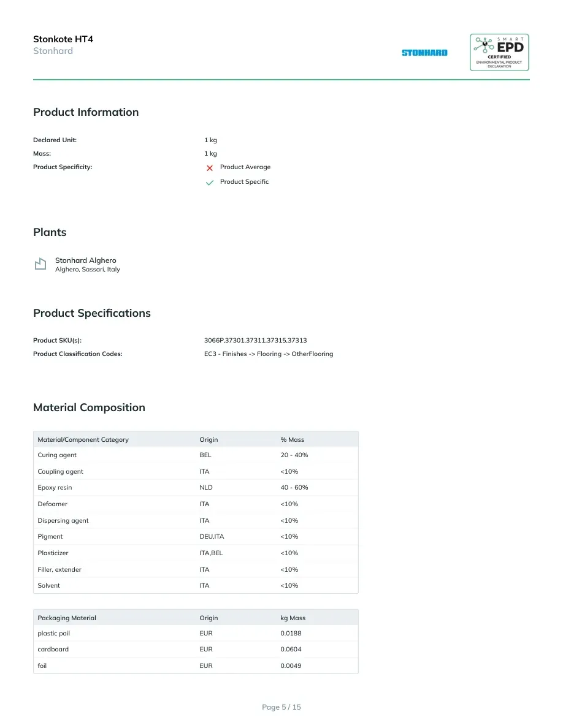
Task: Click the kg Mass column header
Action: 293,618
